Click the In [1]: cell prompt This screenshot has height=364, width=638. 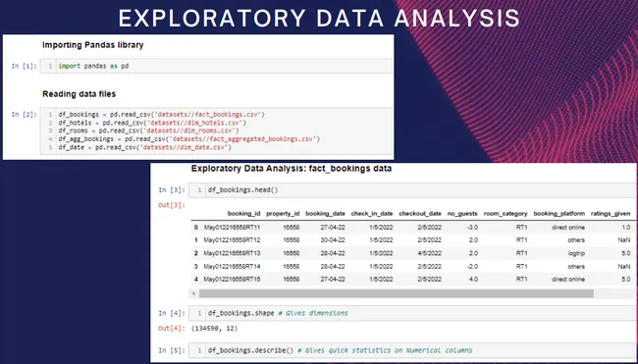point(24,66)
